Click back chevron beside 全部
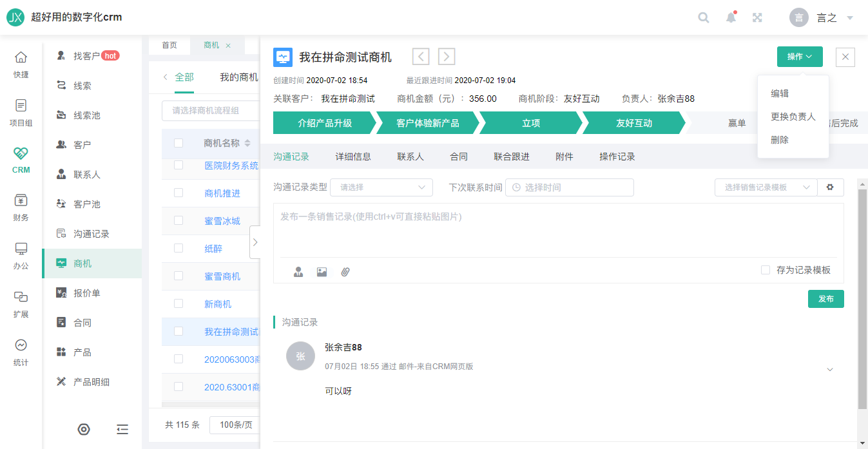Image resolution: width=868 pixels, height=449 pixels. click(x=166, y=77)
